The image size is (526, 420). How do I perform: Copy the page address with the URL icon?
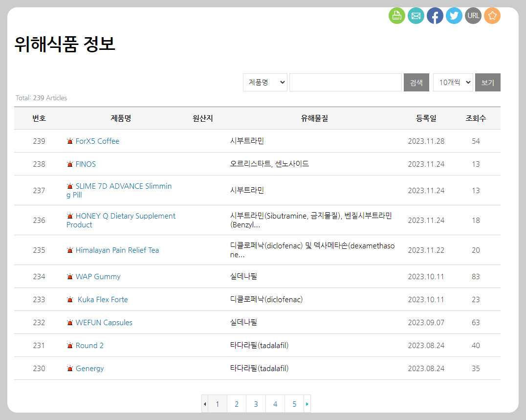click(x=473, y=16)
